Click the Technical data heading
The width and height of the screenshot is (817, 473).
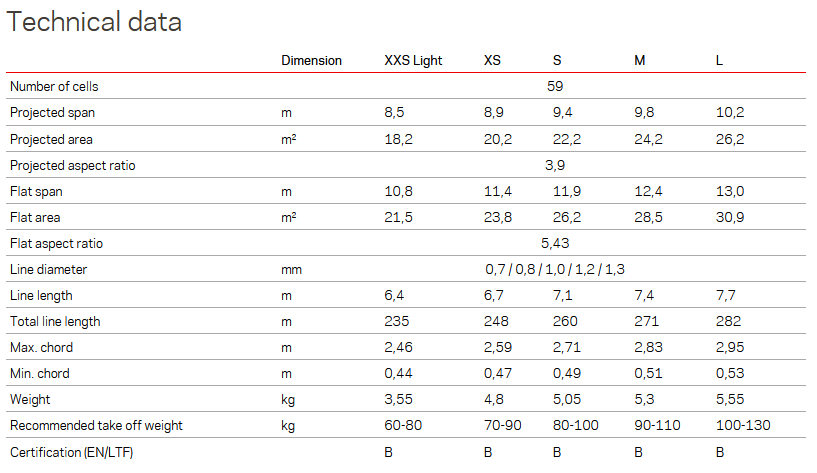94,22
